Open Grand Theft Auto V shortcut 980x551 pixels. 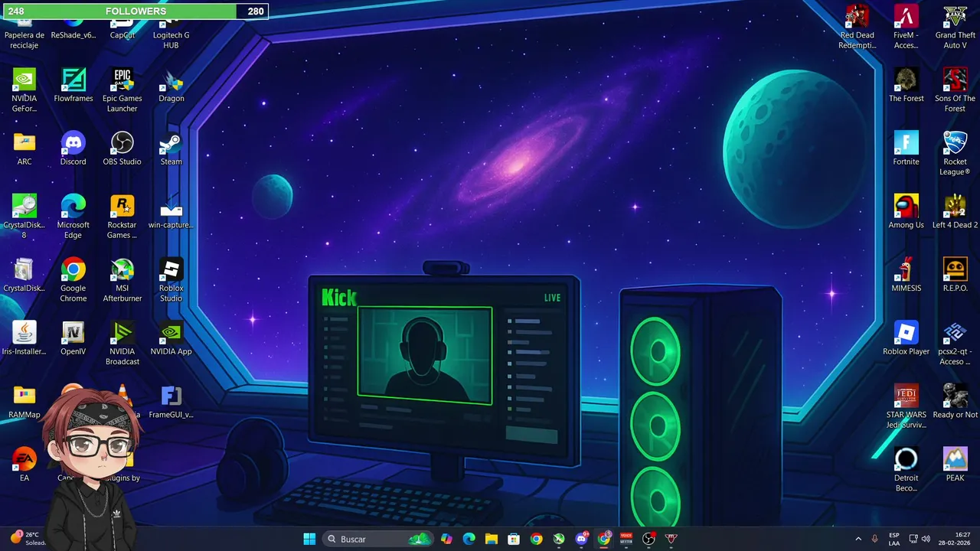(955, 27)
